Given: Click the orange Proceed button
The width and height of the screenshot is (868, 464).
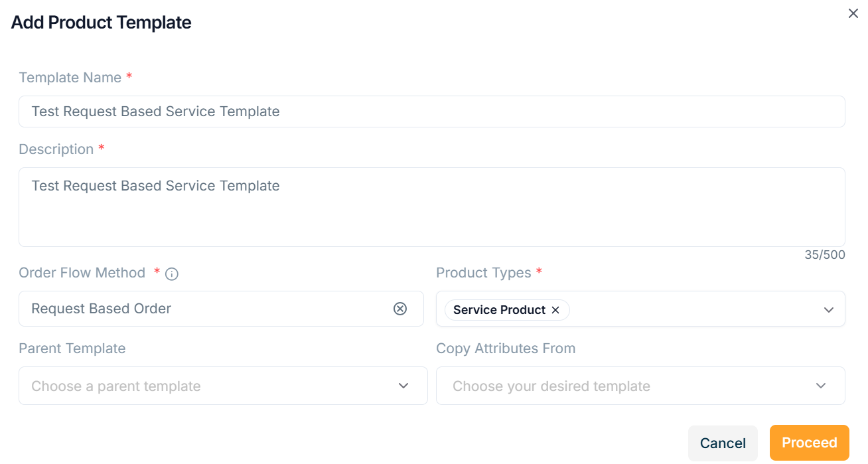Looking at the screenshot, I should click(x=809, y=443).
